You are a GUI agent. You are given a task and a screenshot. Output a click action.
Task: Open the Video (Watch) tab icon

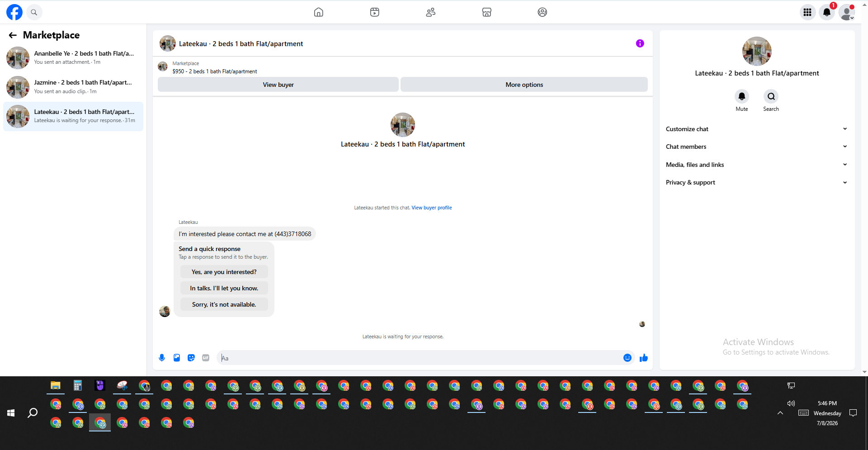tap(375, 12)
